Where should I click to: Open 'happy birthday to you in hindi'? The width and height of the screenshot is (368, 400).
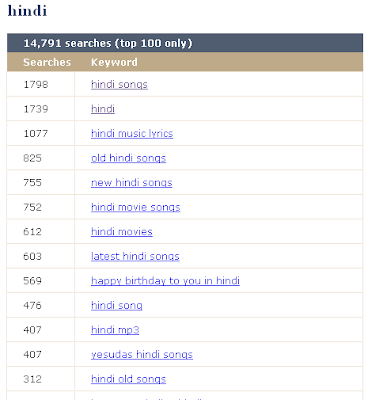(165, 281)
